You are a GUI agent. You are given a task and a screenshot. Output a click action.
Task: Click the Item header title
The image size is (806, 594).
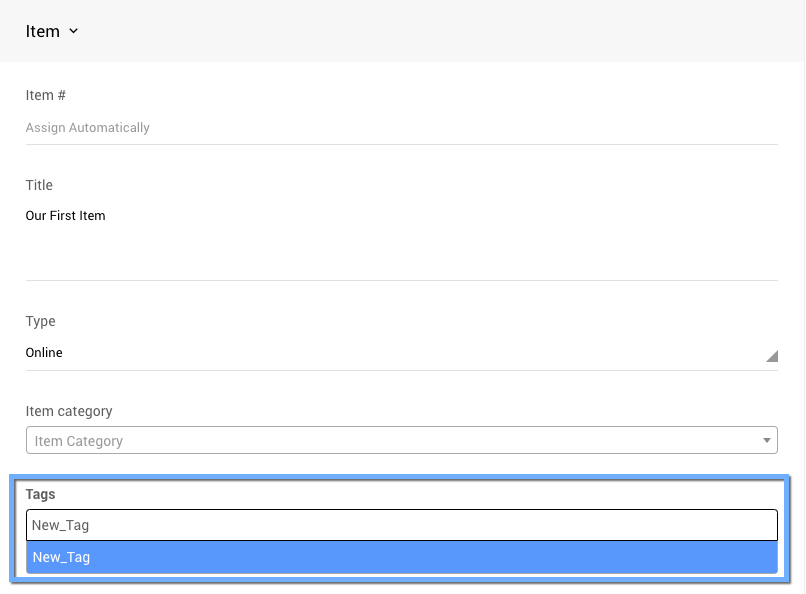43,31
